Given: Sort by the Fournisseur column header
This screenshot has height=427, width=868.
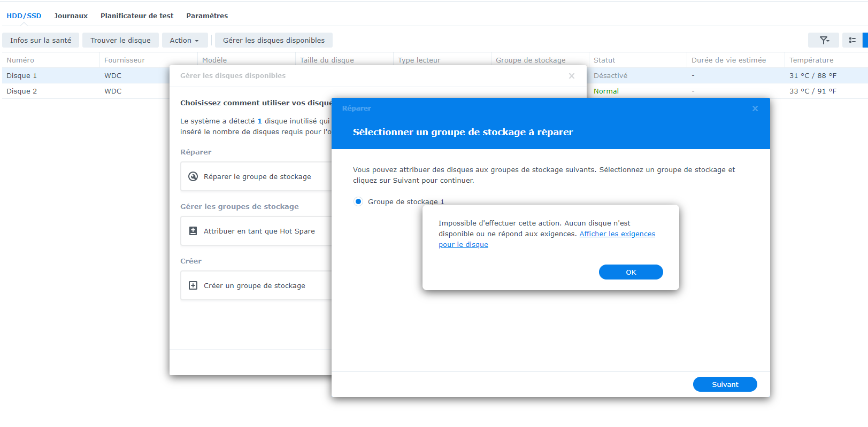Looking at the screenshot, I should [x=149, y=60].
